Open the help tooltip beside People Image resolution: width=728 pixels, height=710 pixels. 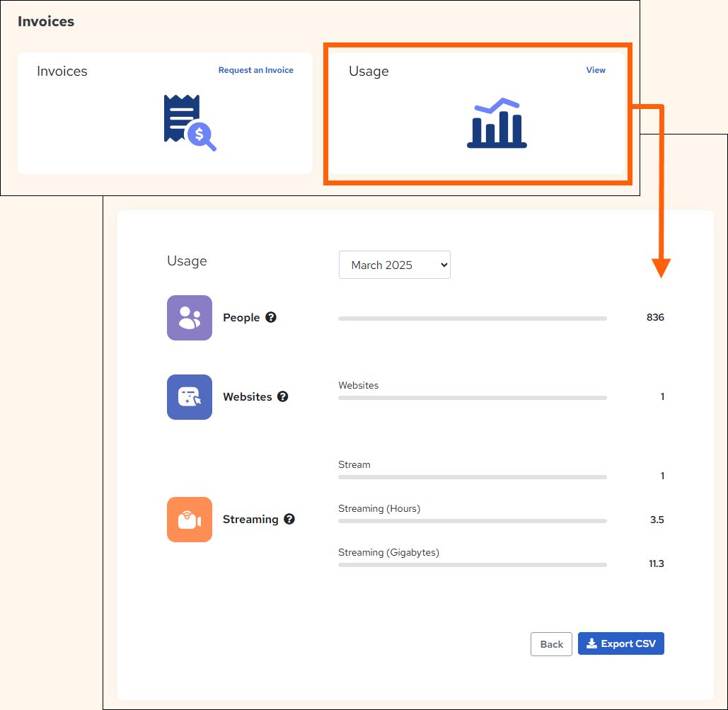[271, 318]
